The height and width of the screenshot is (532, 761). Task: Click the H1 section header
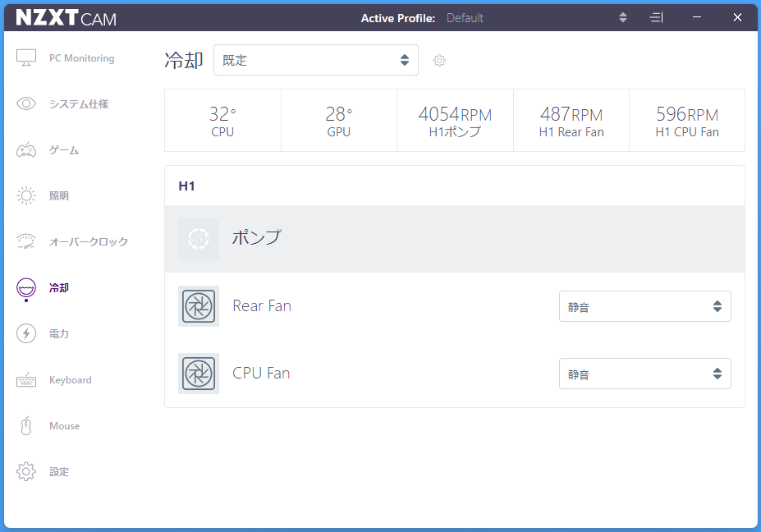tap(187, 186)
